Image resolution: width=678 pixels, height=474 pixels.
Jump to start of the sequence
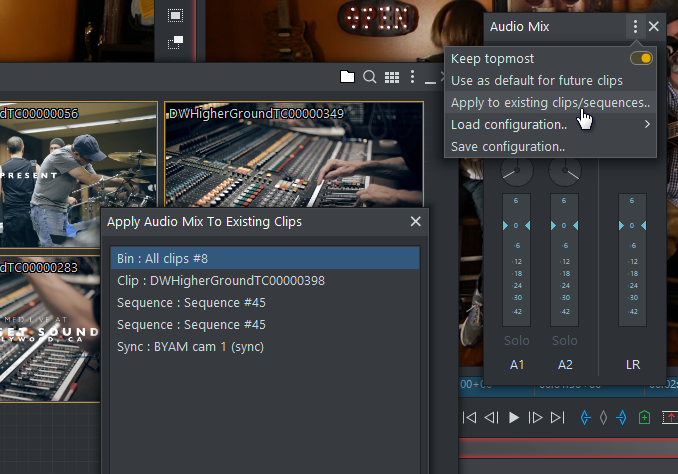tap(470, 417)
